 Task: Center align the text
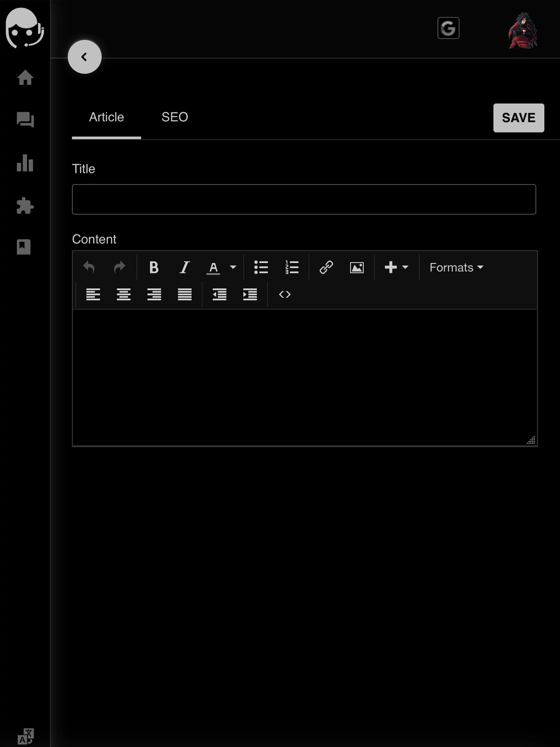tap(124, 295)
